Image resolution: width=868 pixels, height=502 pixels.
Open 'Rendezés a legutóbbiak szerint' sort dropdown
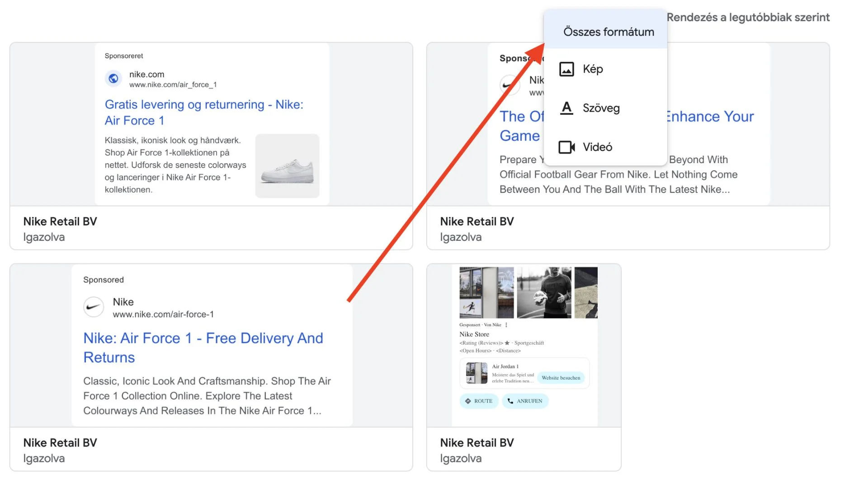pyautogui.click(x=748, y=18)
